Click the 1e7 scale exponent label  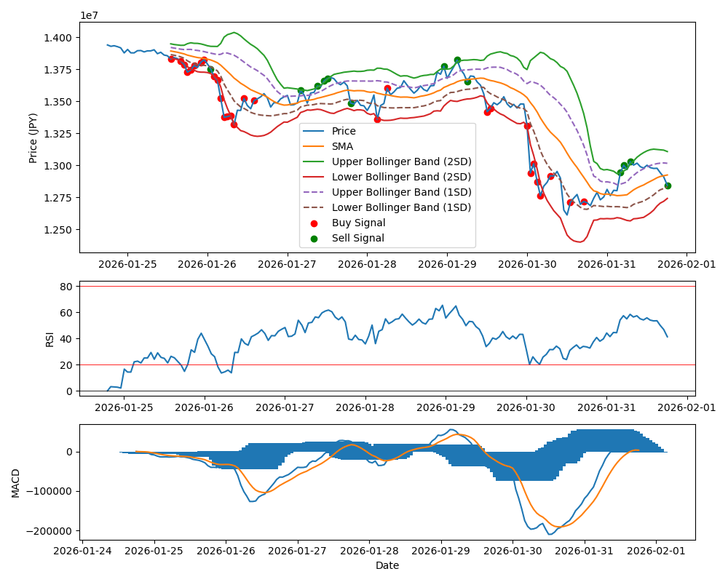click(x=91, y=15)
